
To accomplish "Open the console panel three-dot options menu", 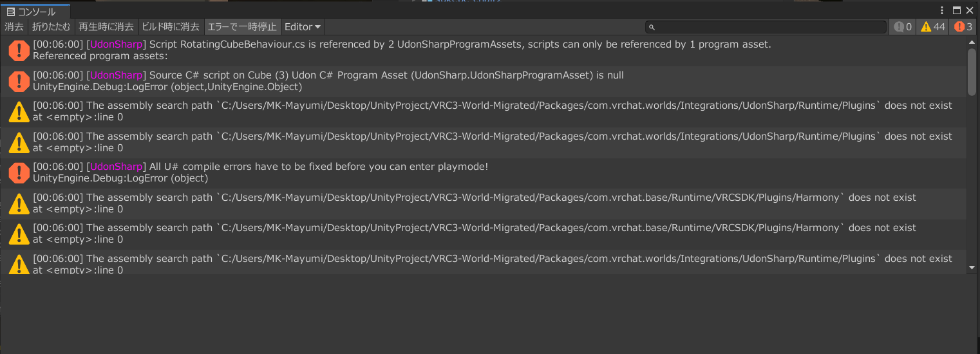I will tap(942, 10).
